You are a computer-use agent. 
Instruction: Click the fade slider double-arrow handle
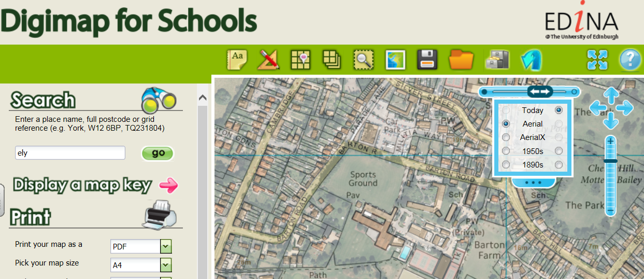tap(540, 91)
